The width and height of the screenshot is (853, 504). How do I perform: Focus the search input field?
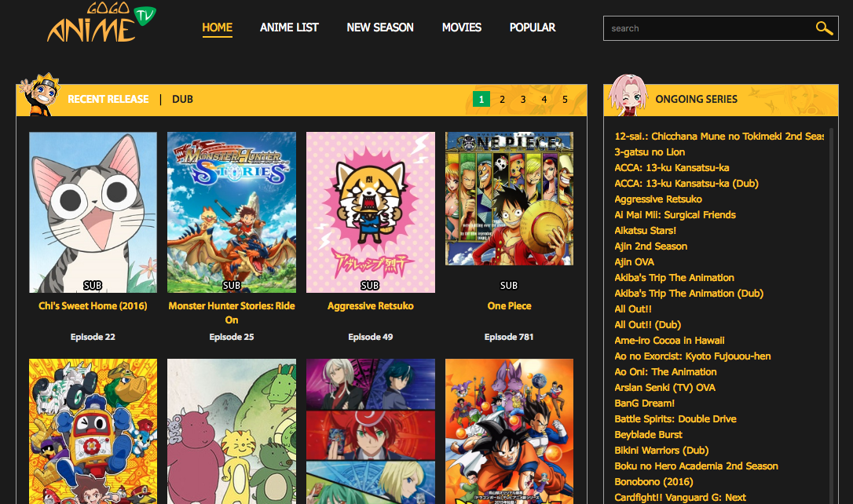coord(709,28)
